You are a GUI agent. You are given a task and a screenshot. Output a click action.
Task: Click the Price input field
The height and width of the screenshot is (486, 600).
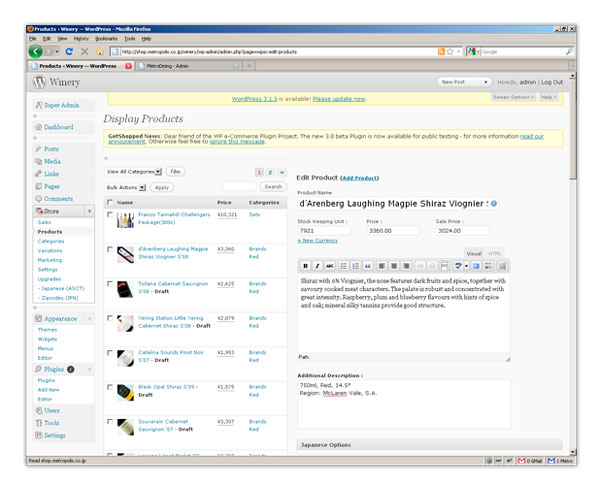click(x=390, y=229)
